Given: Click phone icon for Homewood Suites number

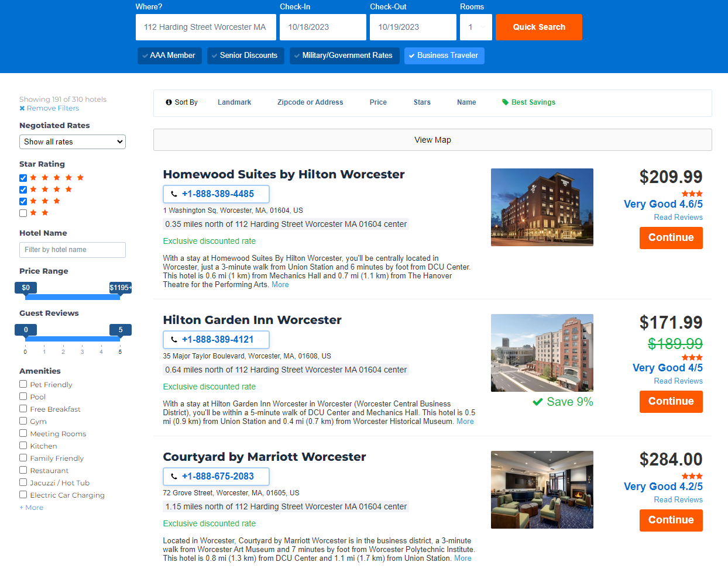Looking at the screenshot, I should click(x=174, y=194).
